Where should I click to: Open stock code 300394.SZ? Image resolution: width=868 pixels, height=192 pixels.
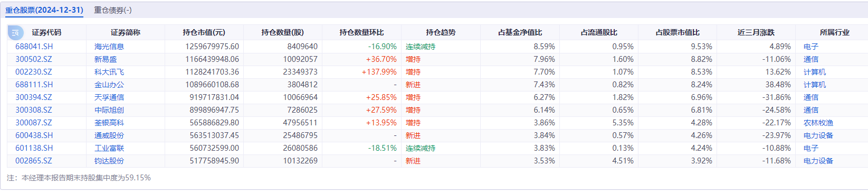(34, 97)
